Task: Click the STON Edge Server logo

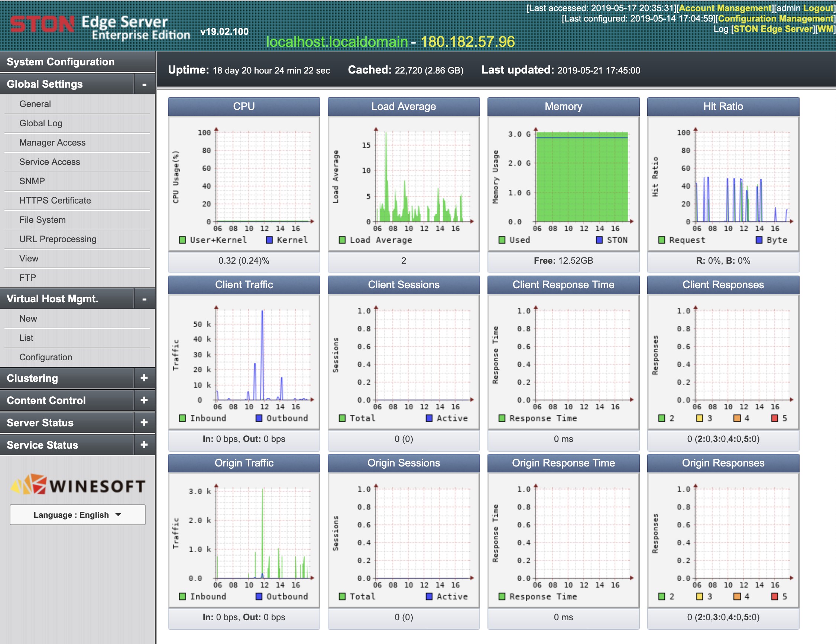Action: pos(100,27)
